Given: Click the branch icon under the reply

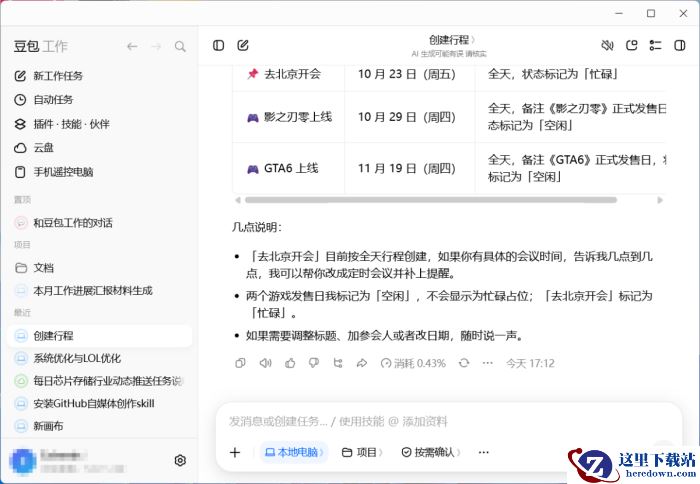Looking at the screenshot, I should point(338,363).
